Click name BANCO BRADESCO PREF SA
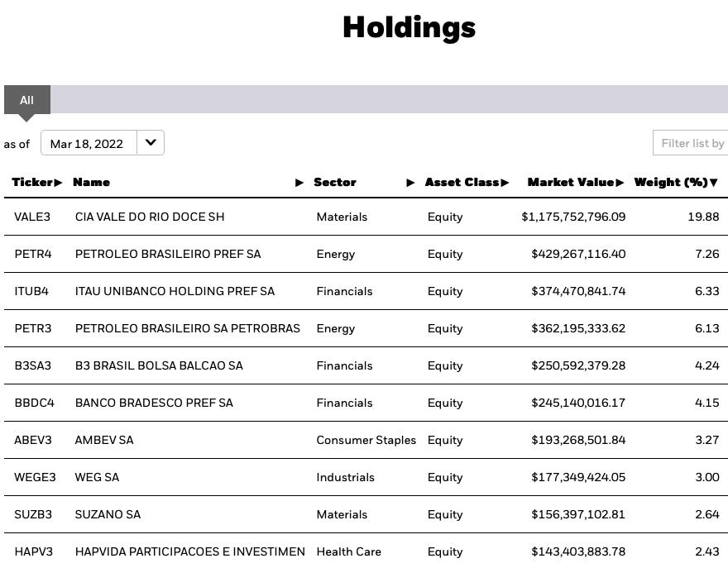 tap(154, 403)
